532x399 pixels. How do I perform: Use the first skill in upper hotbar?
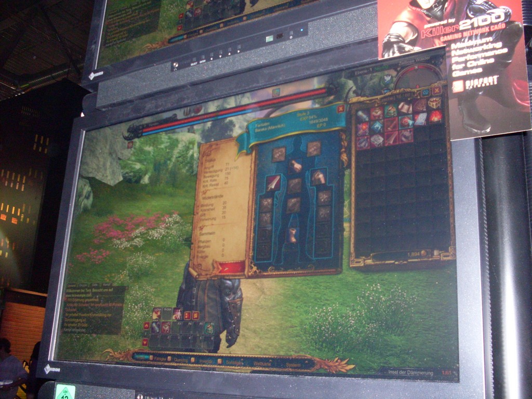pos(156,314)
